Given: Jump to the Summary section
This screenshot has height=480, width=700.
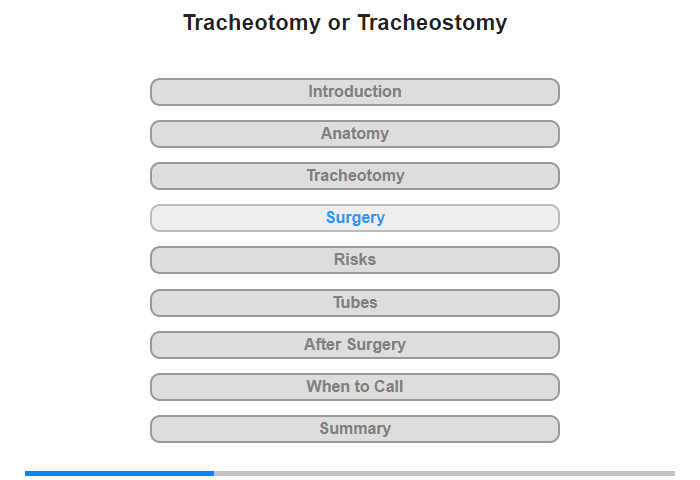Looking at the screenshot, I should pyautogui.click(x=355, y=429).
